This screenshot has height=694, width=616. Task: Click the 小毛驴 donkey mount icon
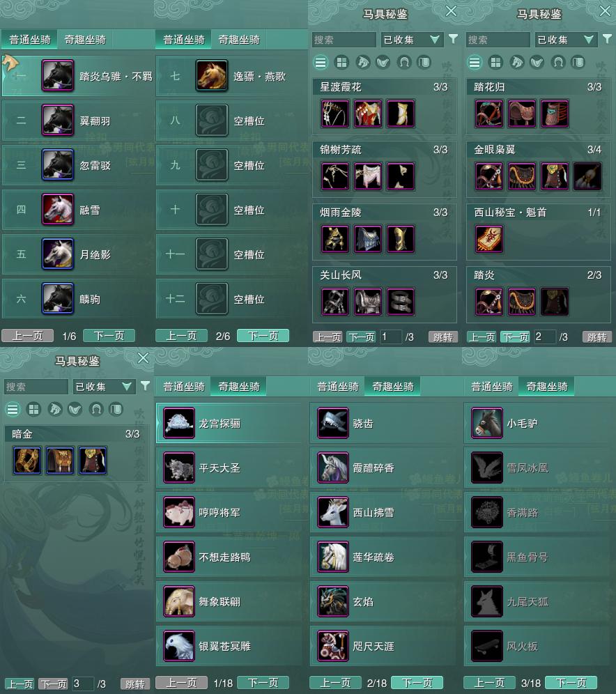[487, 423]
